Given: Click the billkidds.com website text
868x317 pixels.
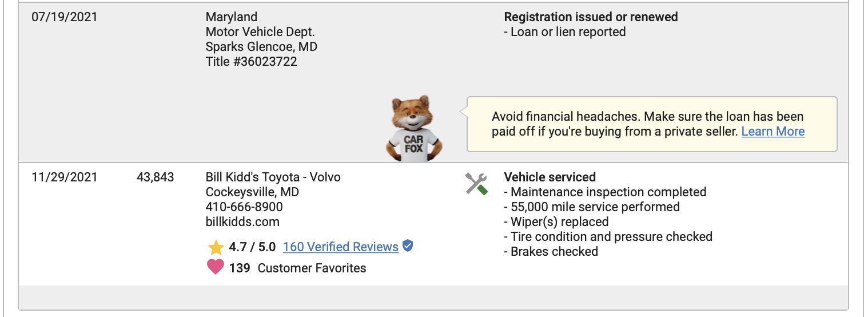Looking at the screenshot, I should point(243,222).
